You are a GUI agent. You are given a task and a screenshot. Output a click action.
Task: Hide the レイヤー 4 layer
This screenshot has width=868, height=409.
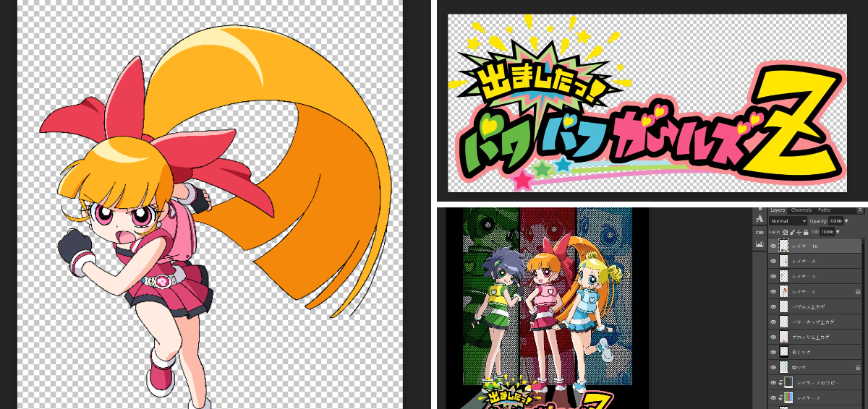773,262
